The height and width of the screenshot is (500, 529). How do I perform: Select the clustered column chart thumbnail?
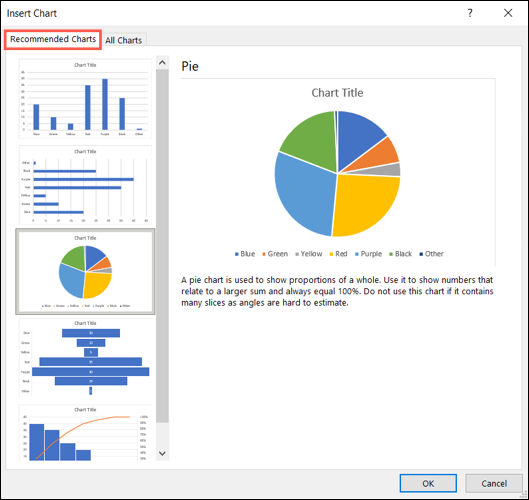(x=85, y=99)
